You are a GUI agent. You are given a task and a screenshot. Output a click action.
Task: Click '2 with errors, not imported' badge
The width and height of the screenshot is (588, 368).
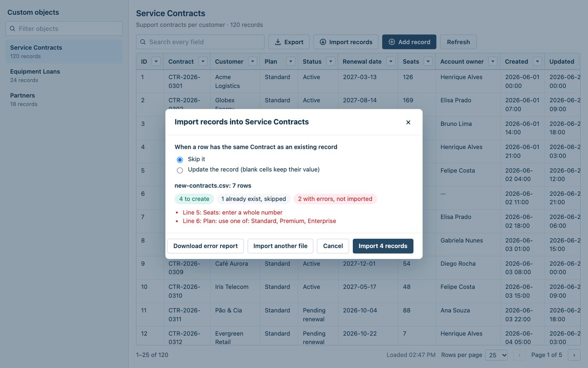335,199
